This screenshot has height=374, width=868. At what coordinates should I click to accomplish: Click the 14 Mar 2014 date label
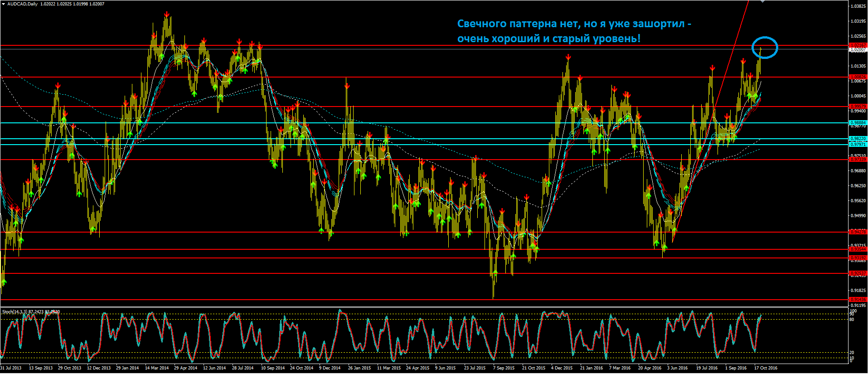[156, 368]
